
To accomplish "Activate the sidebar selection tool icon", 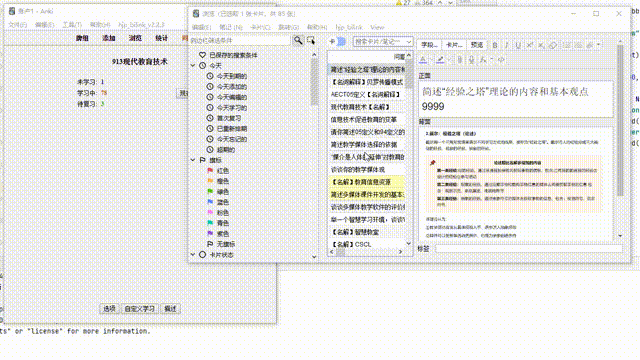I will pyautogui.click(x=311, y=40).
